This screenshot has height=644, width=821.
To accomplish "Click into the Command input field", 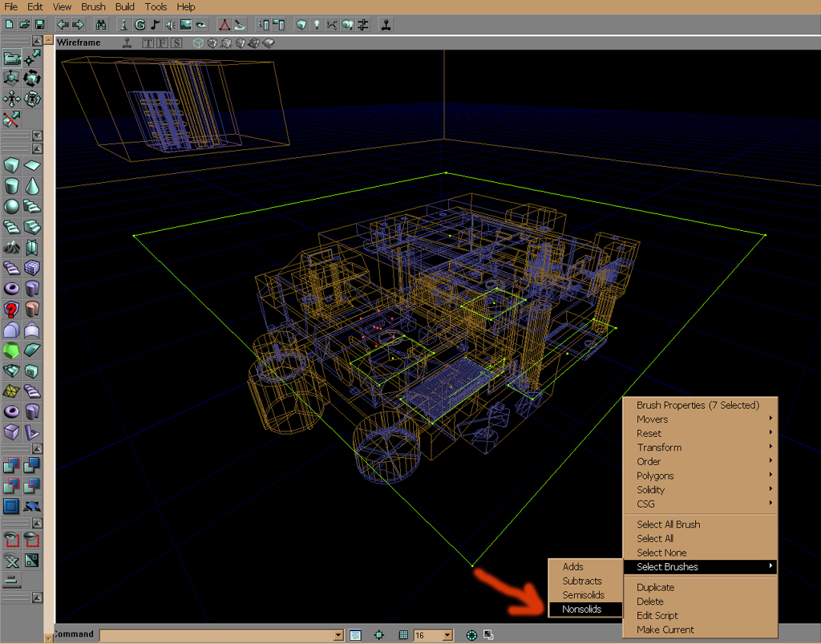I will coord(216,635).
